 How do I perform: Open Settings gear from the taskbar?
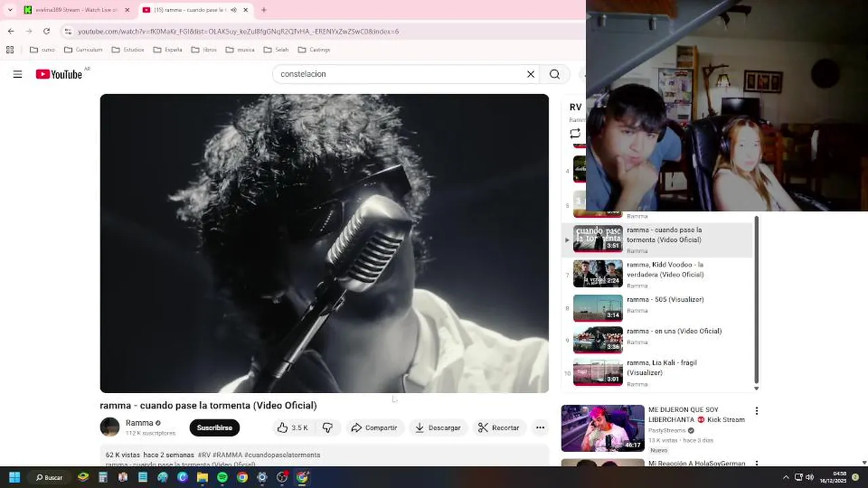(x=262, y=477)
